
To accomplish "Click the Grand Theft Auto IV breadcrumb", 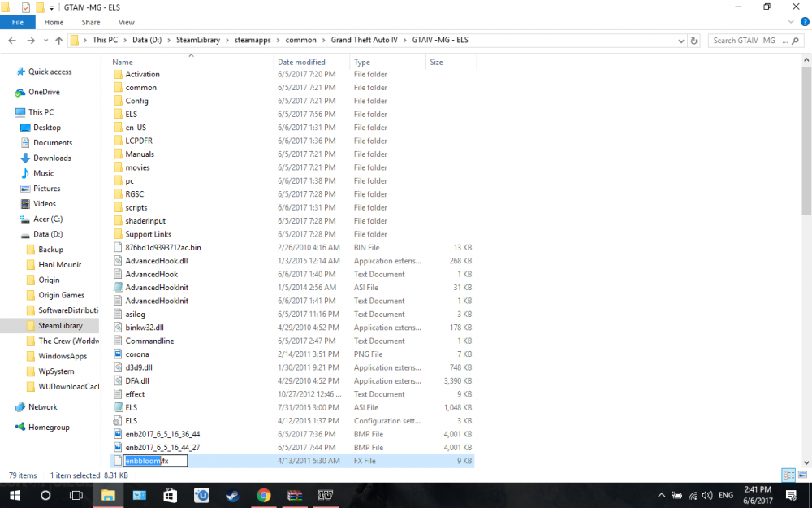I will pyautogui.click(x=365, y=40).
